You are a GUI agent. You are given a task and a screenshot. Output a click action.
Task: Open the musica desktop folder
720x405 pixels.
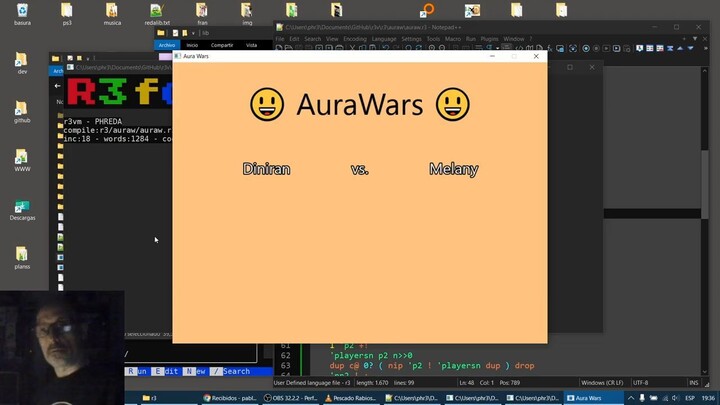coord(112,14)
